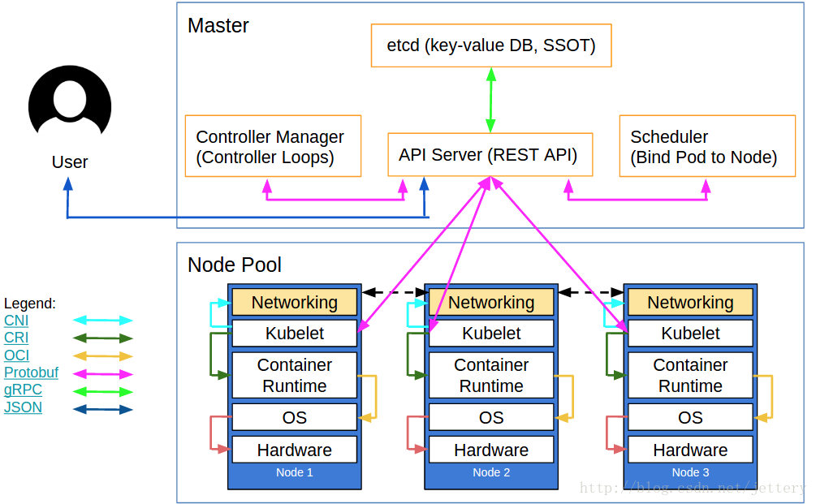The image size is (816, 504).
Task: Select the Controller Manager box
Action: tap(273, 146)
